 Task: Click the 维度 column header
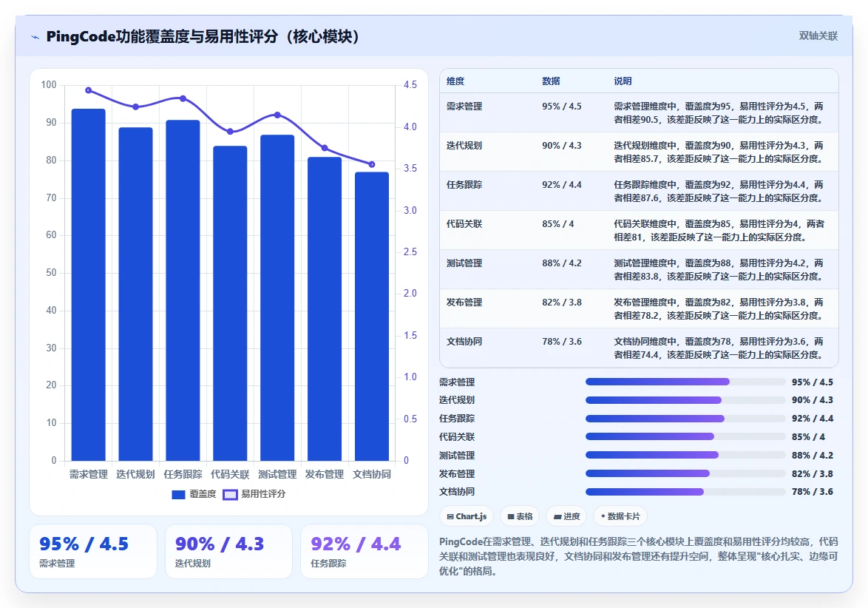pos(455,81)
